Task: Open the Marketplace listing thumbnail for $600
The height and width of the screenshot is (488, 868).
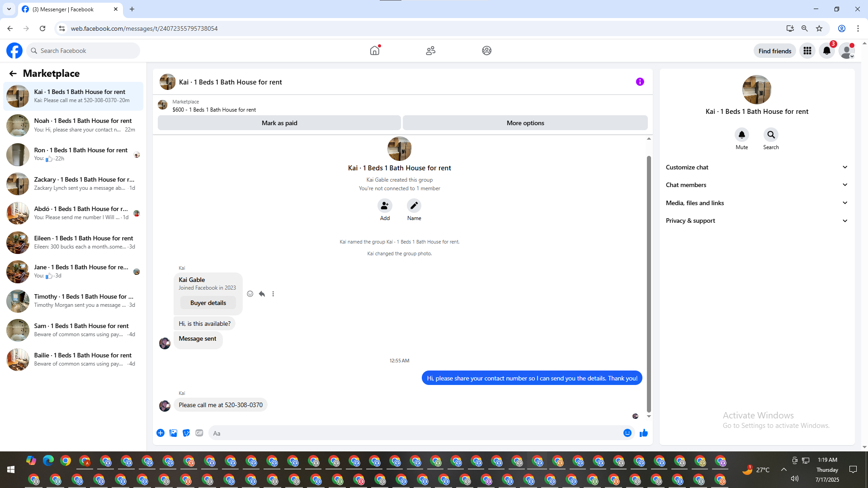Action: (x=163, y=105)
